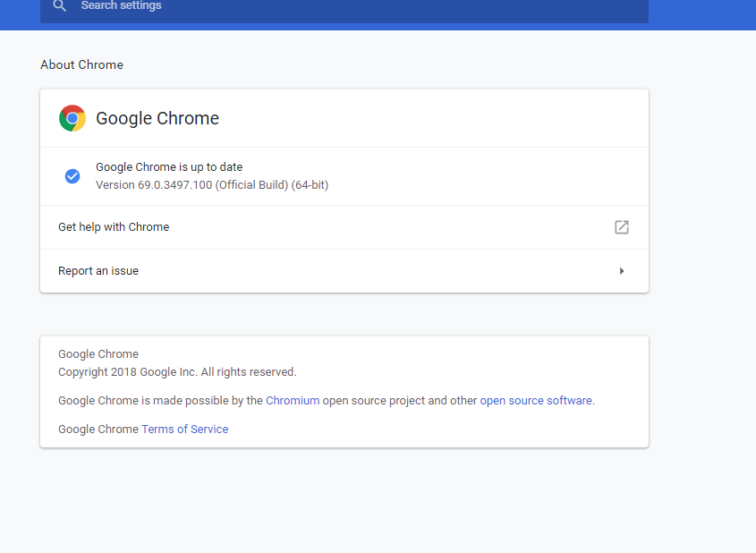Click the Version 69.0.3497.100 build text

212,185
